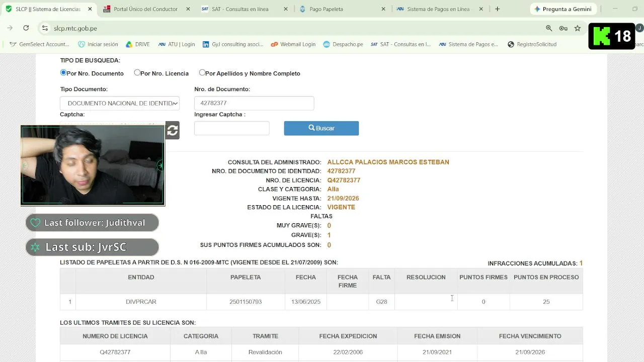
Task: Open the Despacho.pe bookmark
Action: (x=343, y=44)
